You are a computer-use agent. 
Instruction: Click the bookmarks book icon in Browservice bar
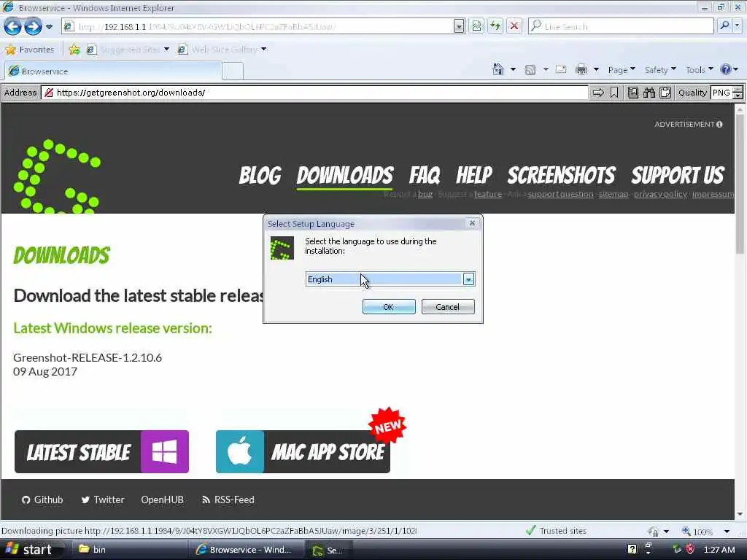point(632,93)
